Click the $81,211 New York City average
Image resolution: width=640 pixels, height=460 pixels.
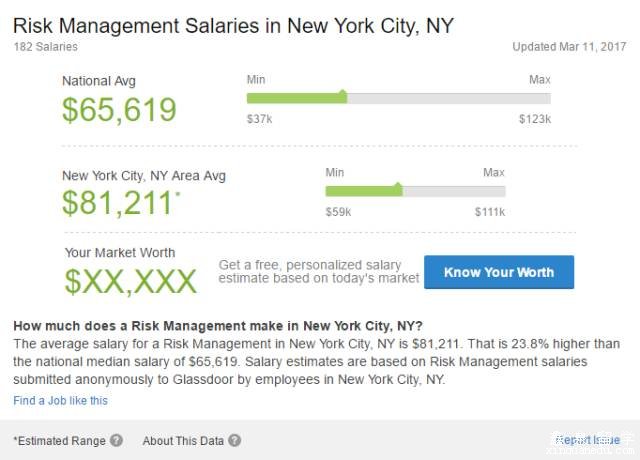pos(117,203)
